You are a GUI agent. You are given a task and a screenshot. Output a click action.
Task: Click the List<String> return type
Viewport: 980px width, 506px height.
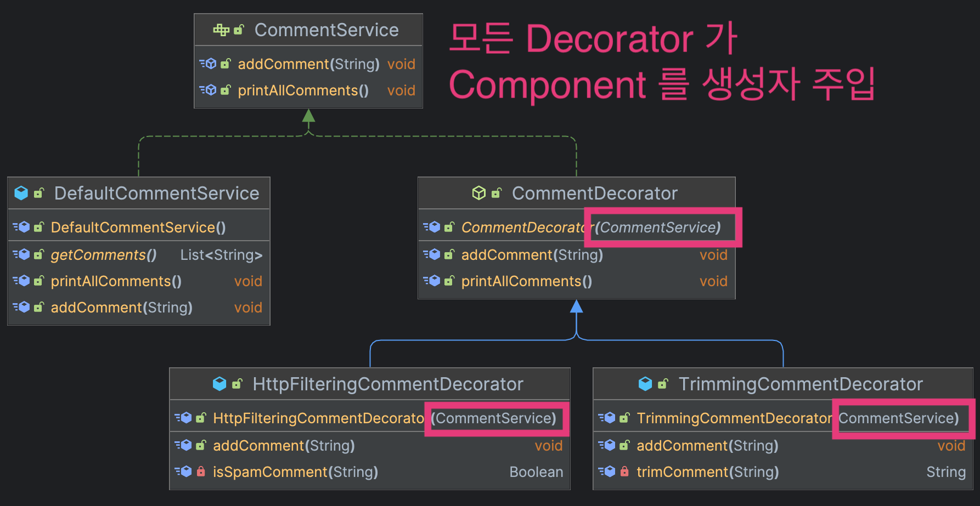pos(221,255)
